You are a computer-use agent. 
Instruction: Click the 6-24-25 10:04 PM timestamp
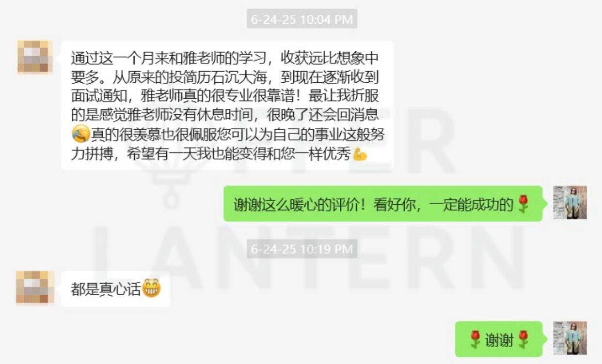coord(302,20)
